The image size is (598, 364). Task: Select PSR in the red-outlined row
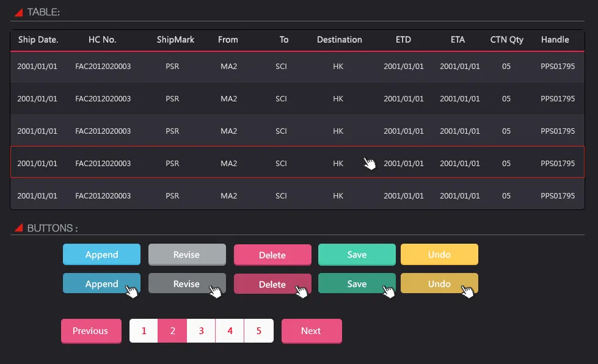pyautogui.click(x=172, y=164)
